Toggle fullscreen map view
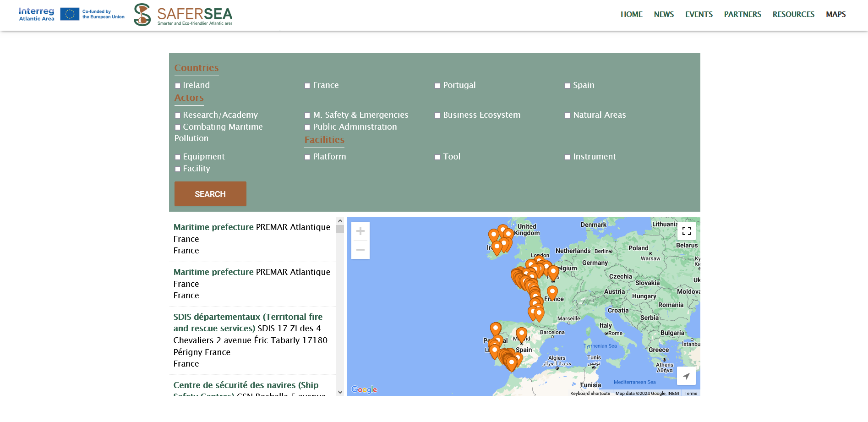Image resolution: width=868 pixels, height=422 pixels. tap(686, 231)
